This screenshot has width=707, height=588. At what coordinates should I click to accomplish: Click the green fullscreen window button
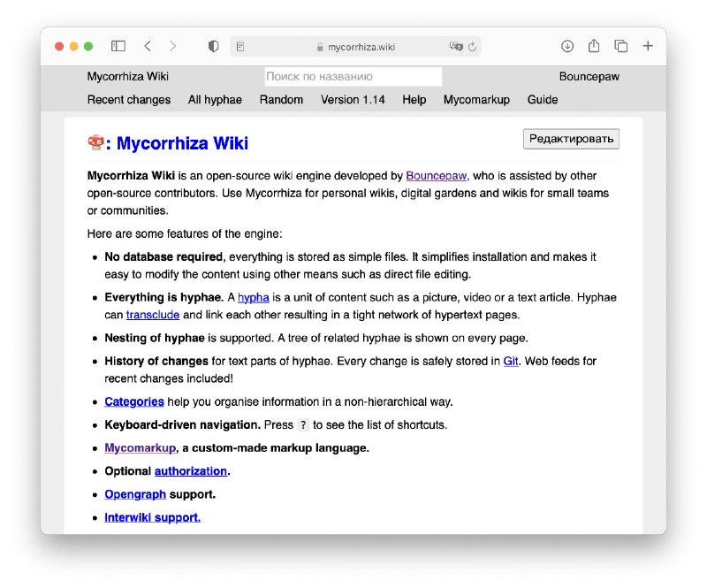pos(88,47)
